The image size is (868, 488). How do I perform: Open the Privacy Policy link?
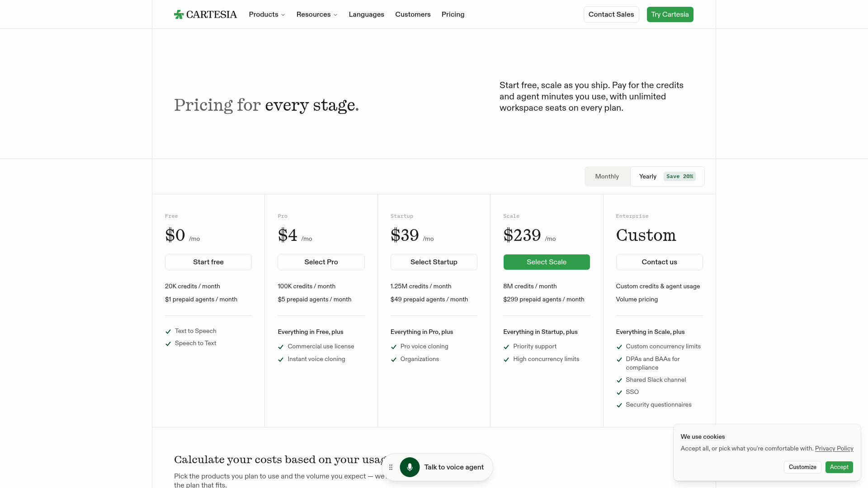[834, 449]
